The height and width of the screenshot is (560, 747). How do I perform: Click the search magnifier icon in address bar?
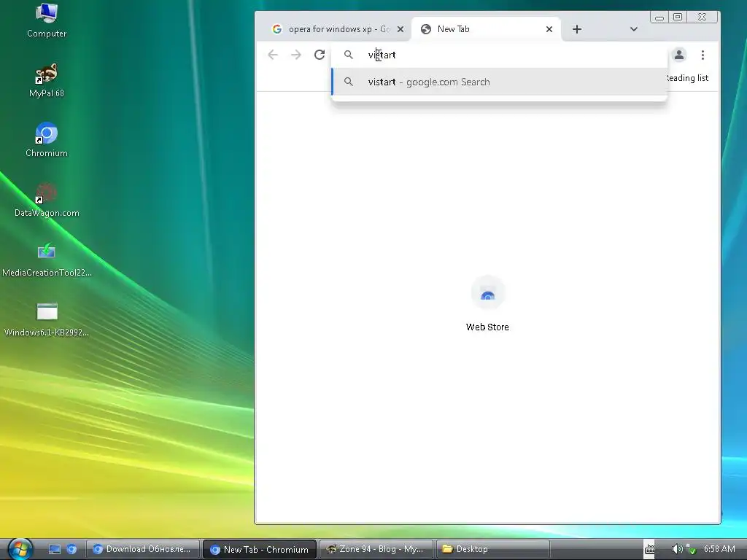coord(349,55)
